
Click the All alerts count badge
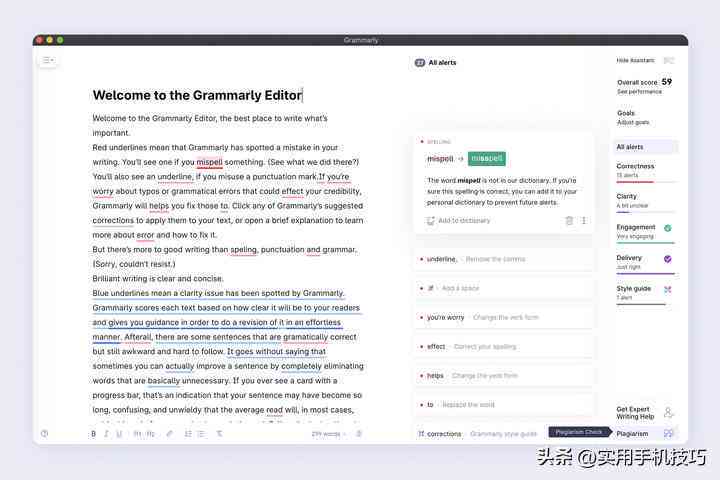point(420,62)
